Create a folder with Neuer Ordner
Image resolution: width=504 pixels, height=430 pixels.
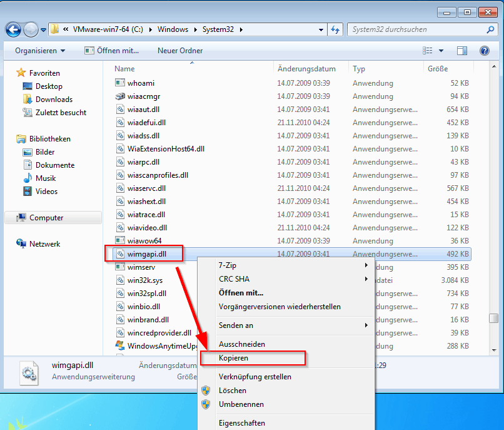180,51
